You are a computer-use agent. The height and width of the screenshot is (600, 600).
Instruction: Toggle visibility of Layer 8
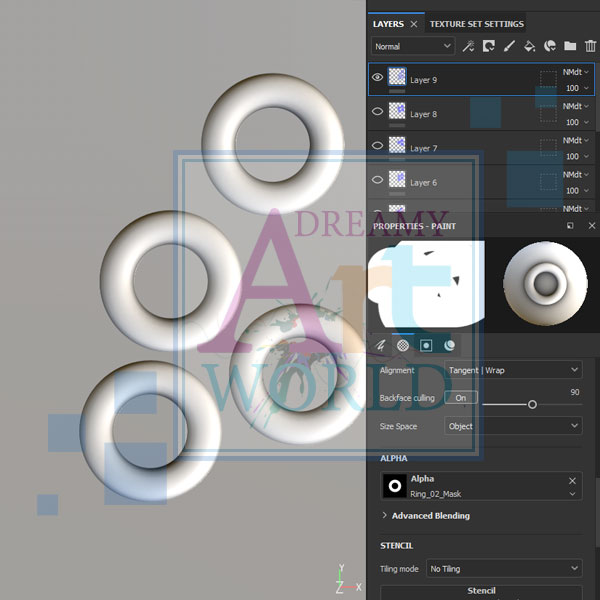click(x=378, y=112)
